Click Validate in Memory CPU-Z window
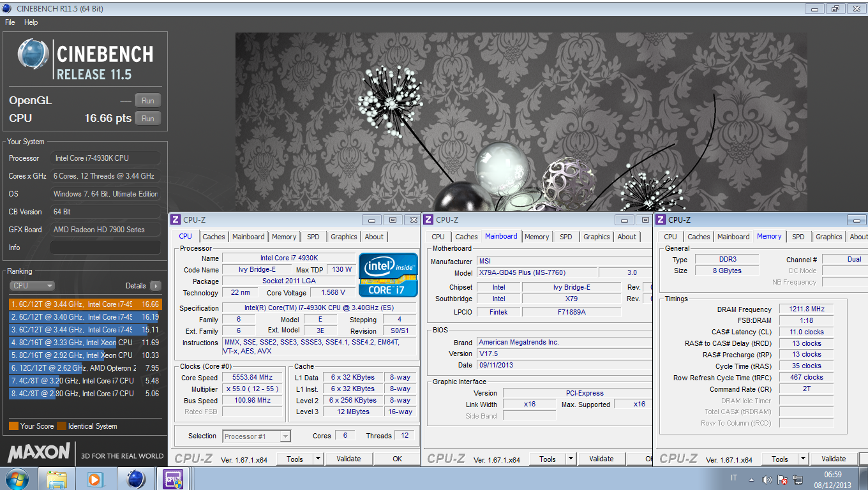This screenshot has width=868, height=490. tap(834, 459)
